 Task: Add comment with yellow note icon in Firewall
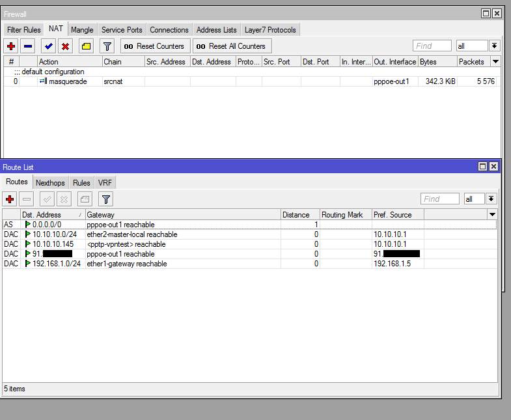coord(87,46)
